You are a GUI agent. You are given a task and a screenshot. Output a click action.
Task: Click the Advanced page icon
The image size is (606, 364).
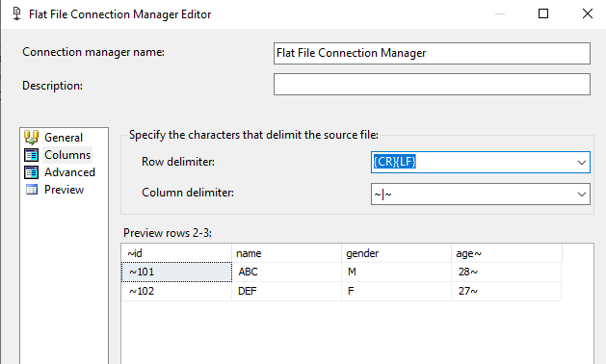31,172
